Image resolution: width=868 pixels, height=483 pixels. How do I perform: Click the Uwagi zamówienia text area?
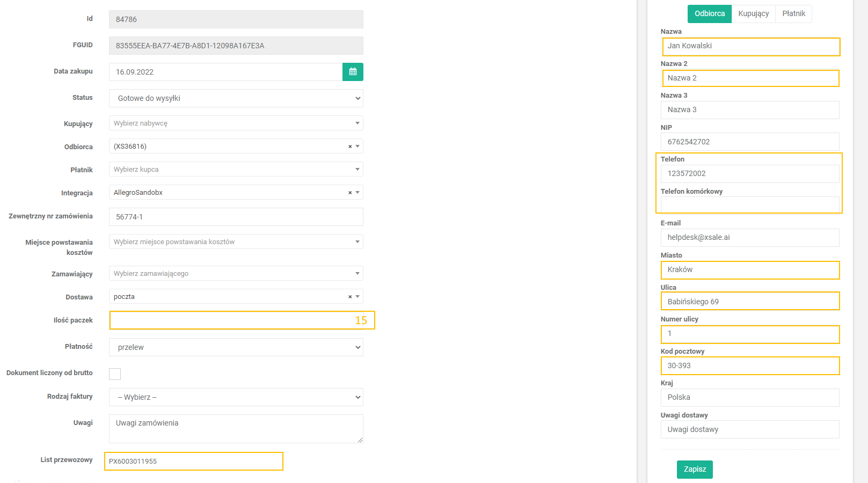pyautogui.click(x=236, y=428)
